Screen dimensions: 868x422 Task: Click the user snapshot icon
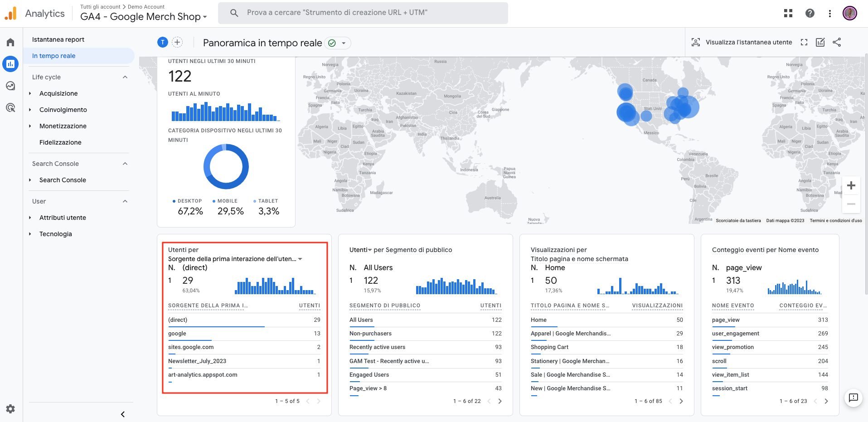tap(696, 42)
